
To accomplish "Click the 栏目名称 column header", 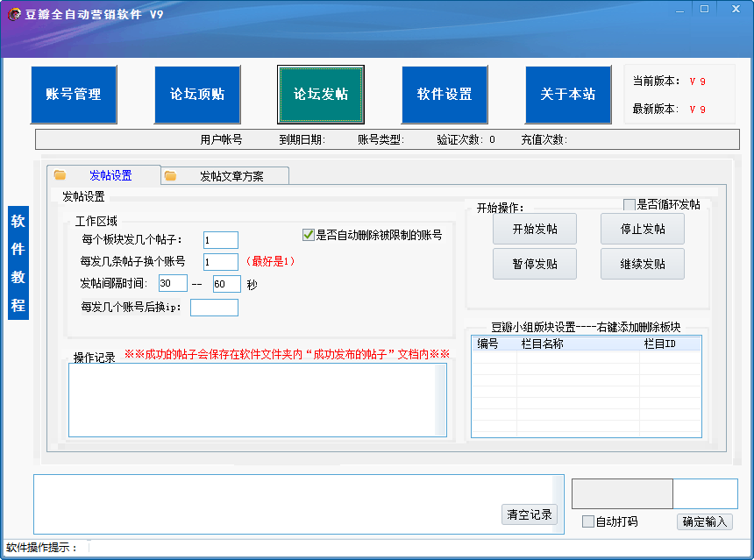I will click(x=542, y=344).
